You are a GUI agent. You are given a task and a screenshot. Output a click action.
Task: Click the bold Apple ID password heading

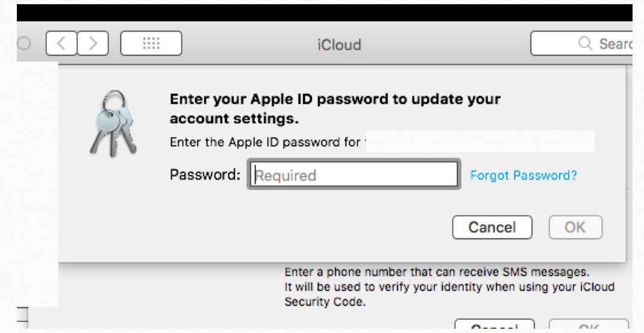coord(335,108)
